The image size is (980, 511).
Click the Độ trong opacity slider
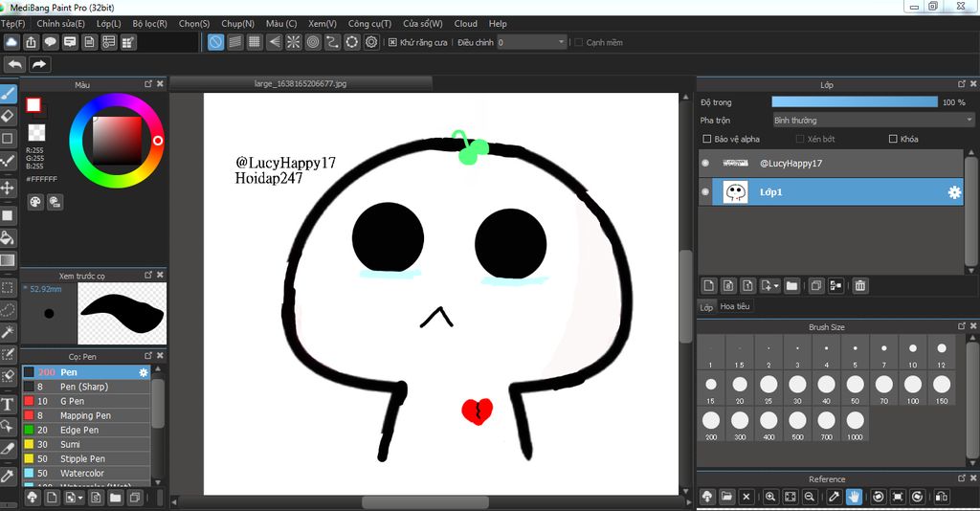click(x=855, y=102)
